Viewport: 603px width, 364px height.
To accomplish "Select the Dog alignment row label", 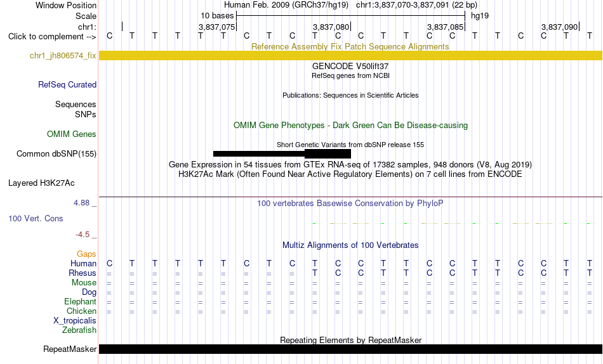I will click(x=89, y=292).
